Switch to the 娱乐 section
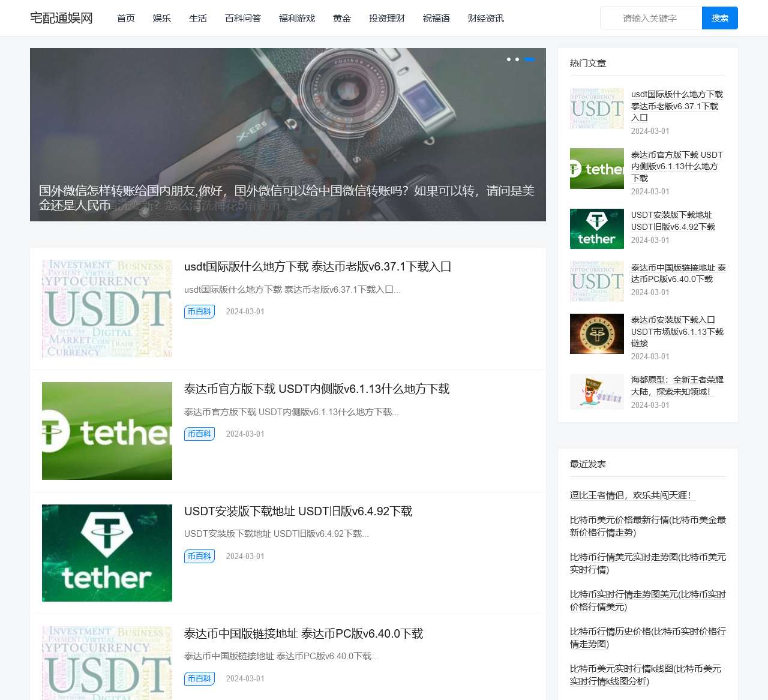The image size is (768, 700). (161, 18)
